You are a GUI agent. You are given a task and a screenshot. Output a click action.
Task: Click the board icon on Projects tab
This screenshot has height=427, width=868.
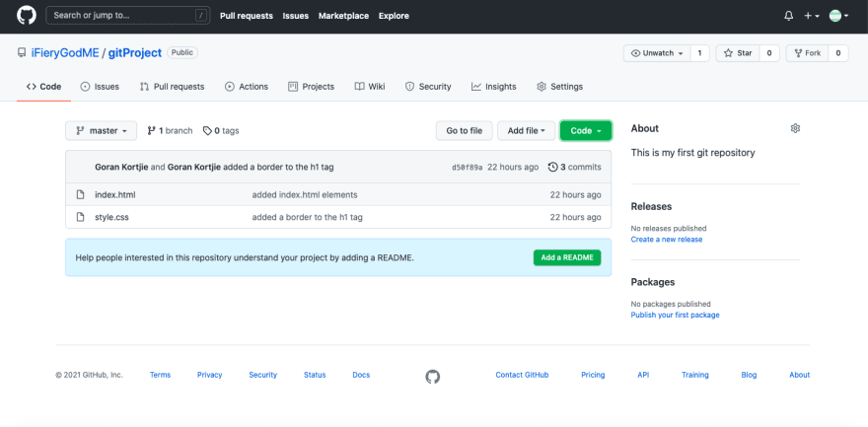tap(293, 87)
